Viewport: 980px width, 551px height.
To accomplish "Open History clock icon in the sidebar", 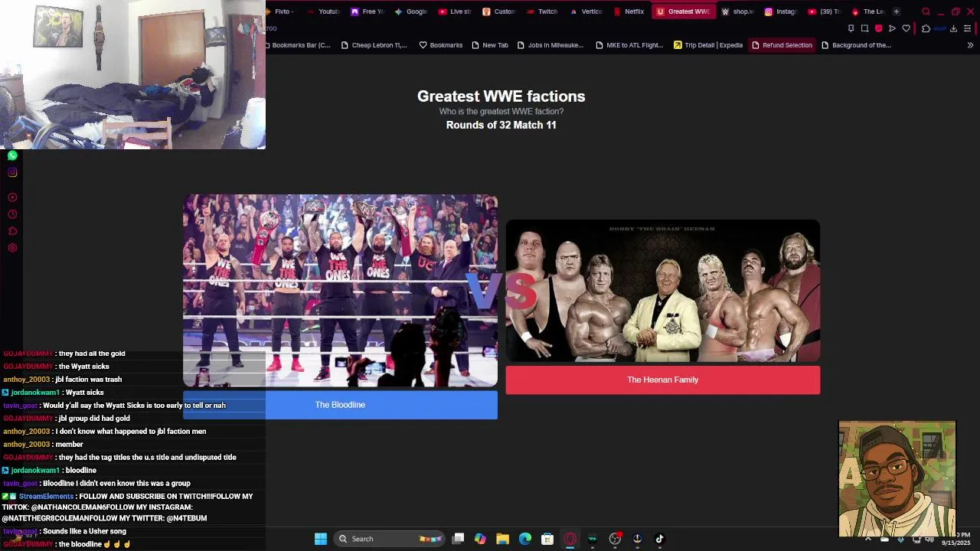I will click(12, 214).
